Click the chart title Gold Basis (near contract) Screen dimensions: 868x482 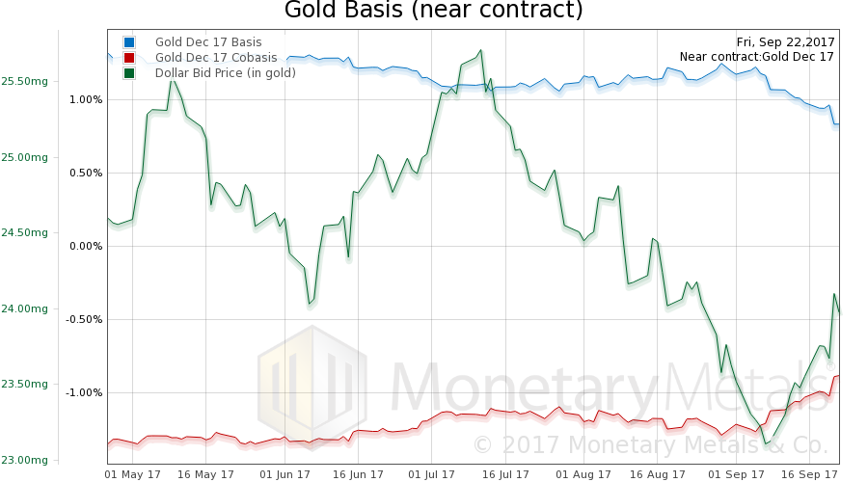pyautogui.click(x=433, y=12)
